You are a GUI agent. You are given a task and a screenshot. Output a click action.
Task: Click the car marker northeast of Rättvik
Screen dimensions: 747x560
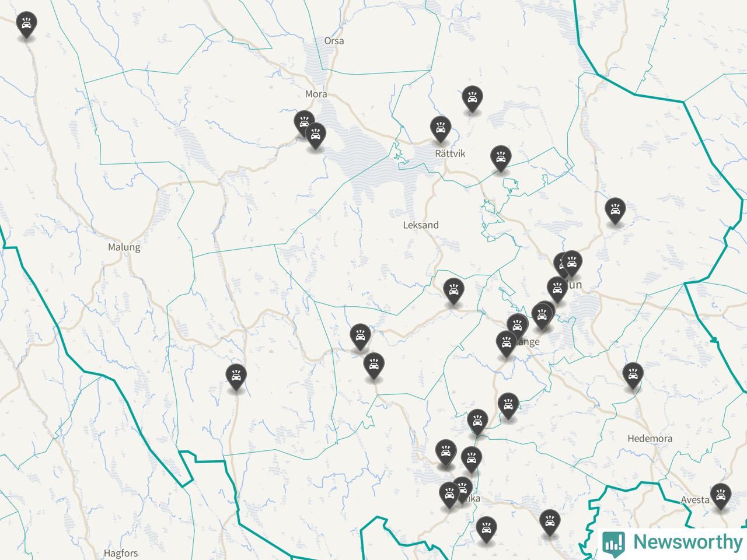point(472,98)
